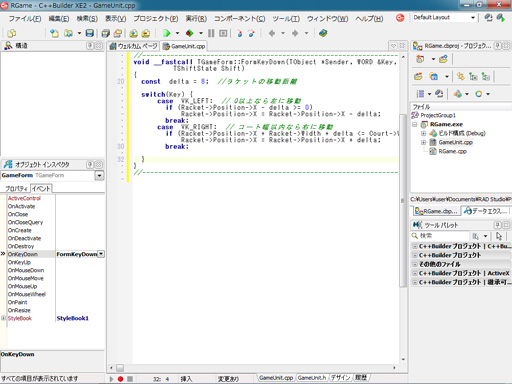Viewport: 512px width, 384px height.
Task: Click the Back navigation arrow icon
Action: 272,33
